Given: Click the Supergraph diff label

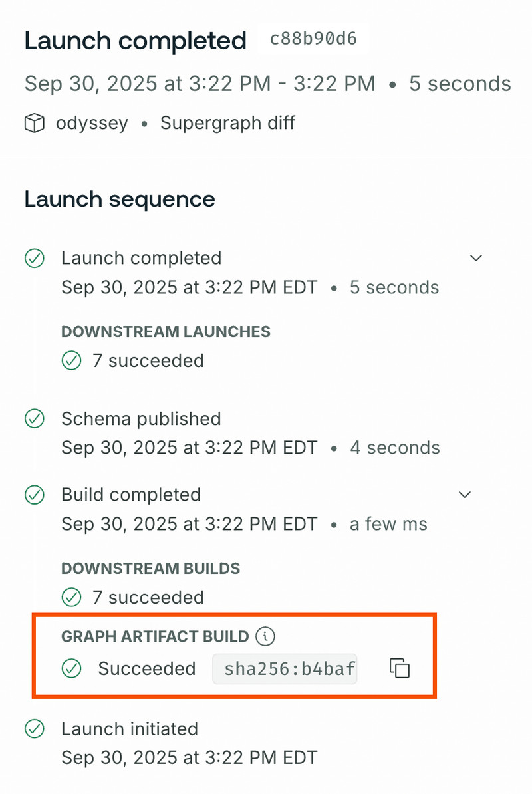Looking at the screenshot, I should 227,122.
